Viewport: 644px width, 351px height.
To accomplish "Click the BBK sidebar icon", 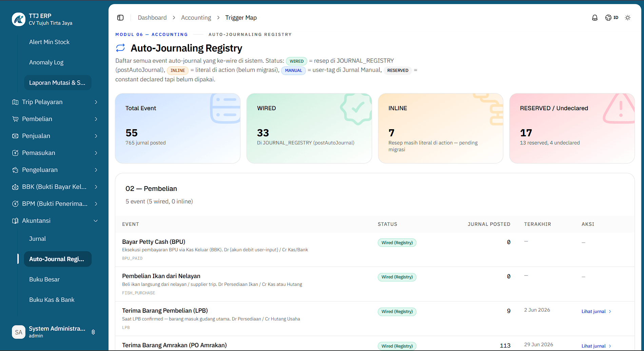I will [x=15, y=187].
